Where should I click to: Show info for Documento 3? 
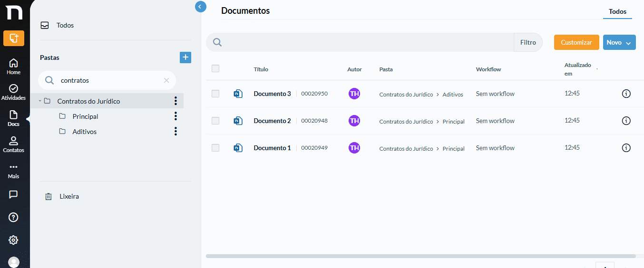point(626,94)
